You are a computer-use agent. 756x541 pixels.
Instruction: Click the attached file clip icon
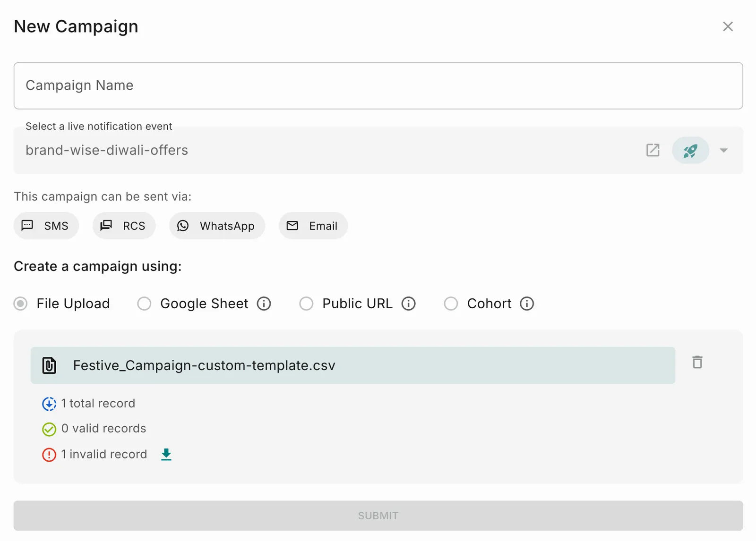click(49, 365)
